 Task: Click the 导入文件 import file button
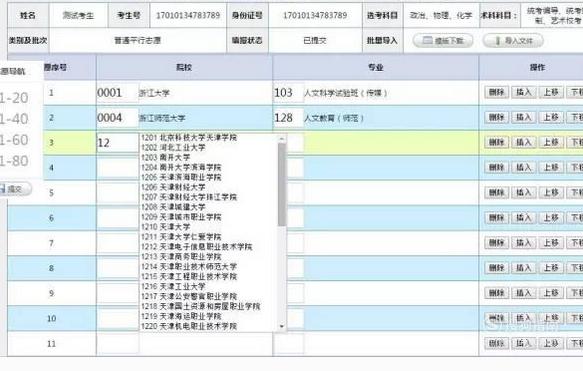coord(513,41)
